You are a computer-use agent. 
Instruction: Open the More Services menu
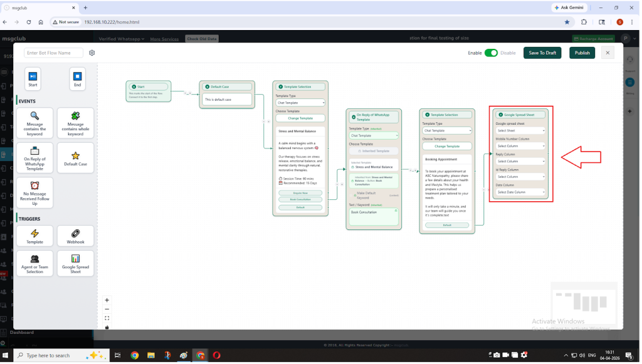(x=164, y=39)
